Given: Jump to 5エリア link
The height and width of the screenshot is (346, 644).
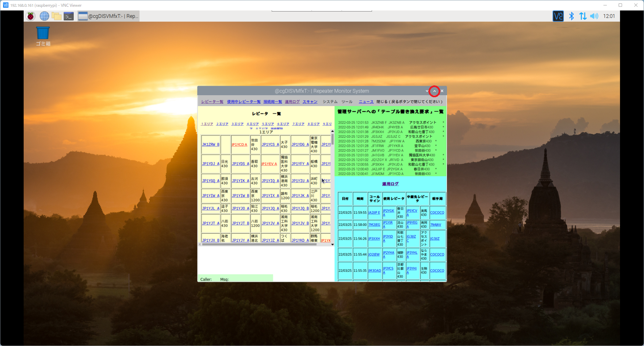Looking at the screenshot, I should coord(268,124).
